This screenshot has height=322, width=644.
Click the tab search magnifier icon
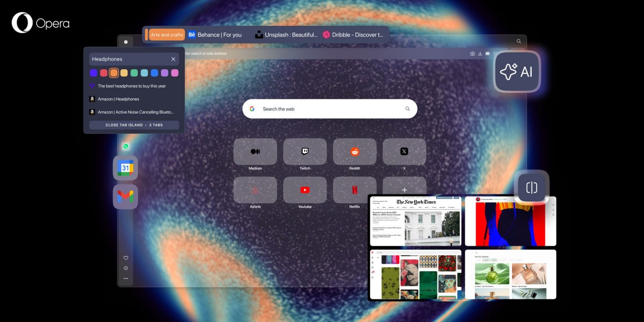pos(519,41)
